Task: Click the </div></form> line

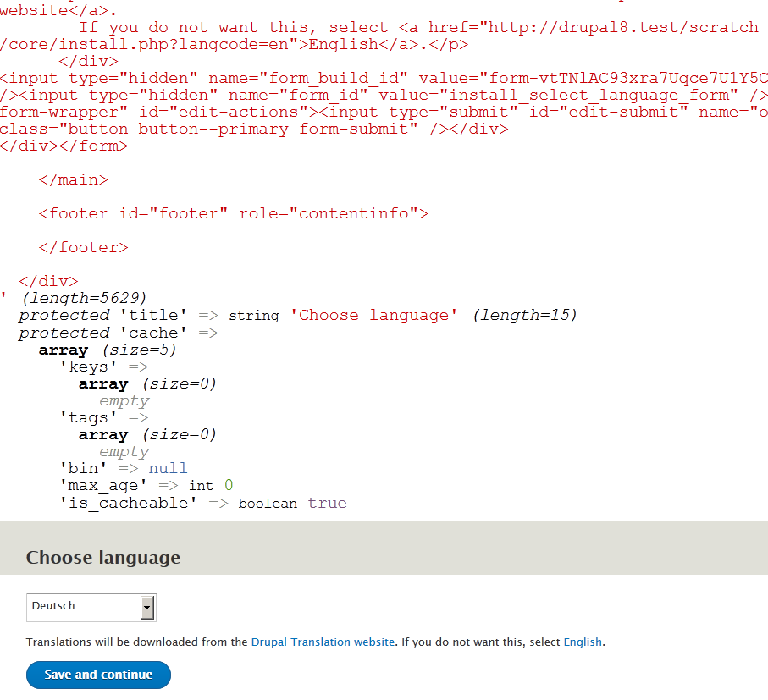Action: (x=64, y=146)
